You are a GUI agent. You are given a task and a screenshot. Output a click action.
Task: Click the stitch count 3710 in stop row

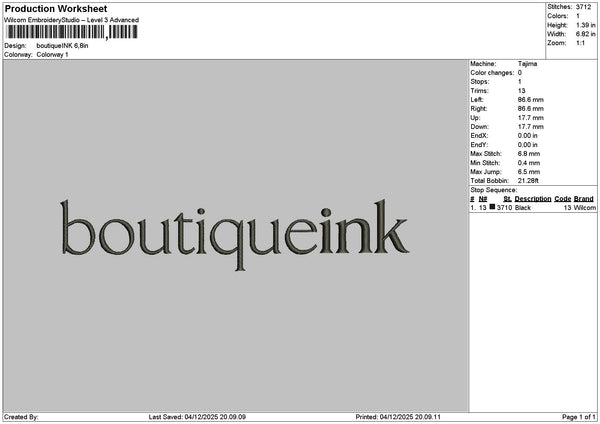(x=504, y=208)
